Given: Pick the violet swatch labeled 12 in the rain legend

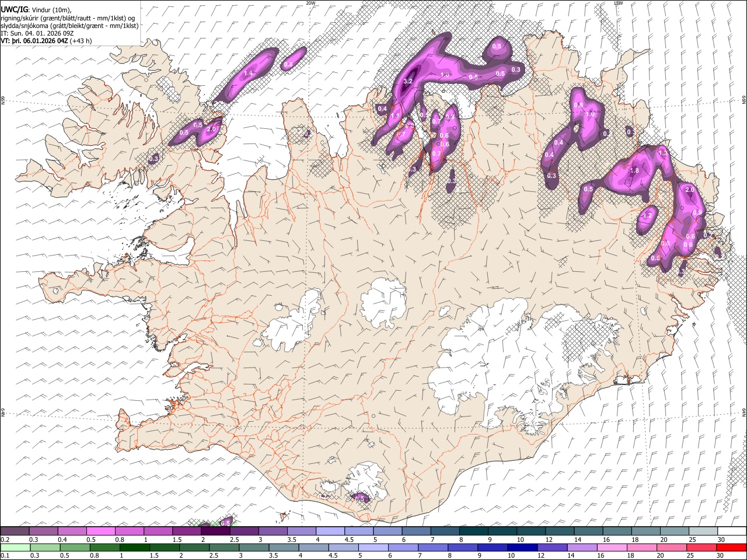Looking at the screenshot, I should (552, 547).
